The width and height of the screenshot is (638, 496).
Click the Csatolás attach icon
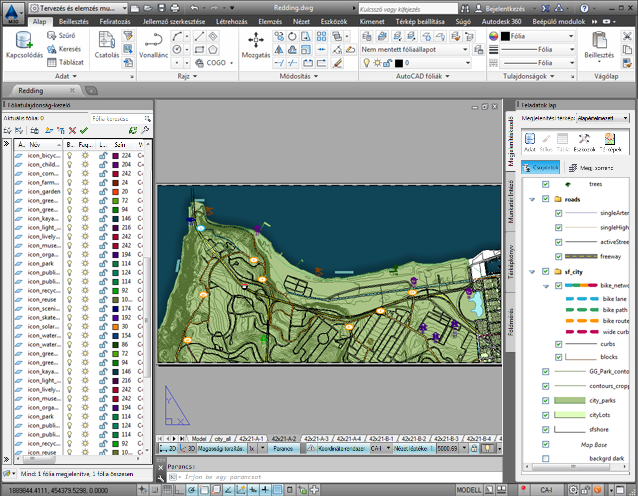click(106, 42)
